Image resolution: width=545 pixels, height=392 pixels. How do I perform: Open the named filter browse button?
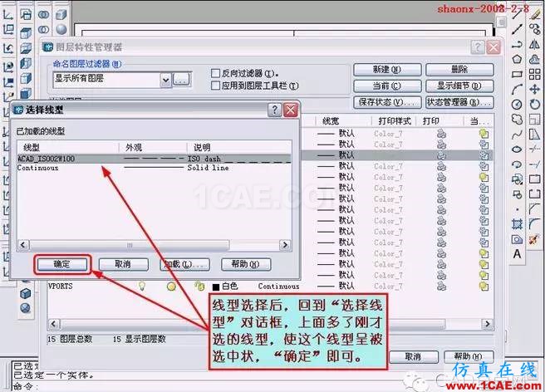point(181,80)
